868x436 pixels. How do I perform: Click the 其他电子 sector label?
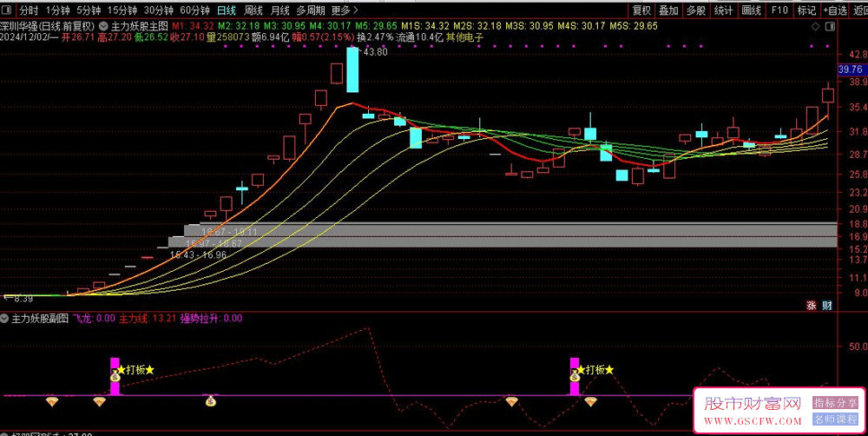(464, 37)
